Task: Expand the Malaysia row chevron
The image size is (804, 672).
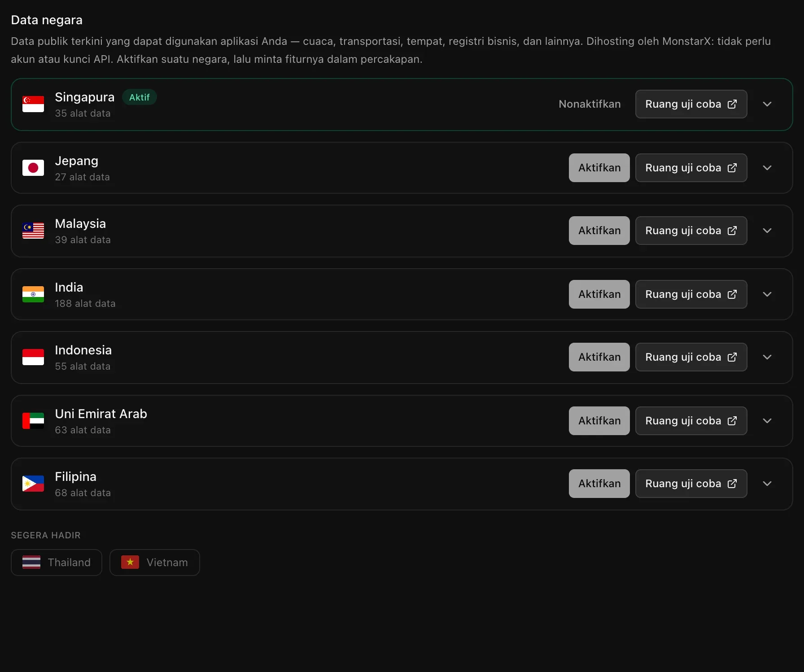Action: (767, 231)
